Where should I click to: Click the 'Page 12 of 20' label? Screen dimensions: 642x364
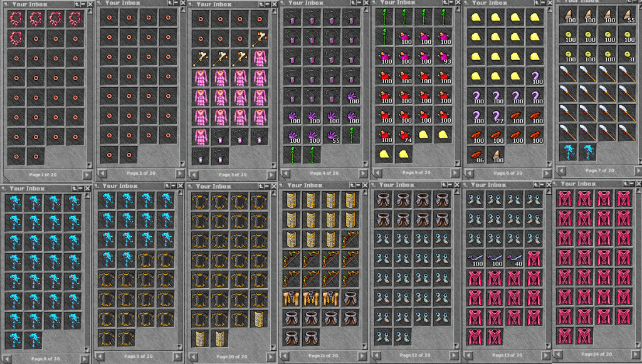[415, 355]
